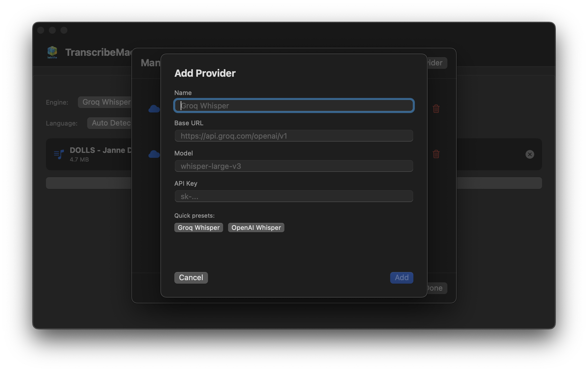Viewport: 588px width, 372px height.
Task: Click the DOLLS - Janne file name
Action: [x=101, y=150]
